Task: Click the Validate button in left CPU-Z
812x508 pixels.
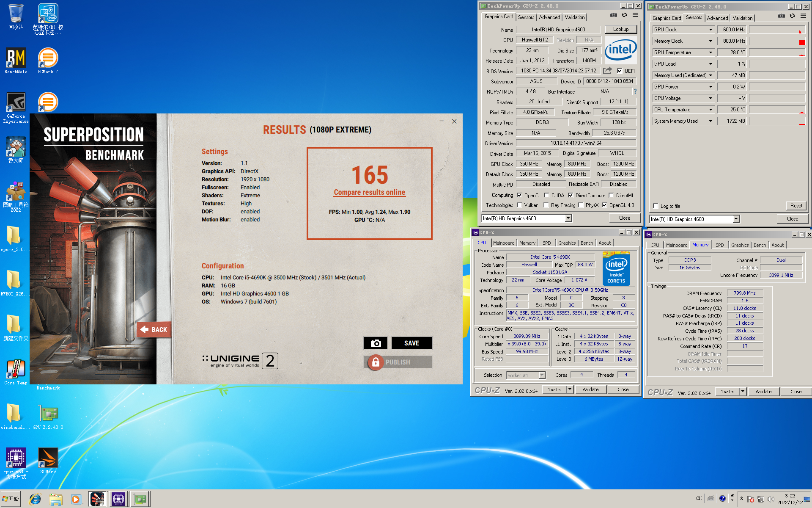Action: coord(590,389)
